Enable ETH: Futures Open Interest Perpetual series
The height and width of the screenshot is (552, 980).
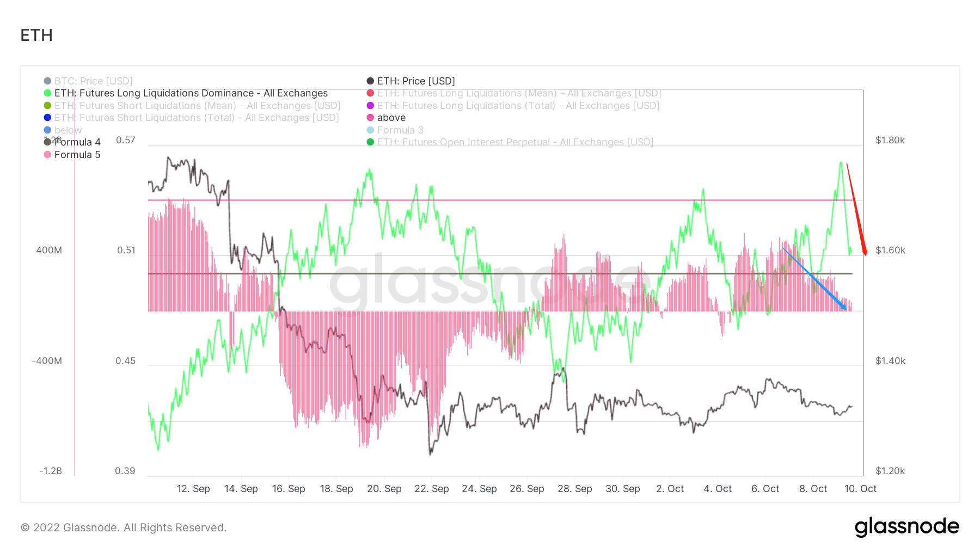click(x=514, y=142)
